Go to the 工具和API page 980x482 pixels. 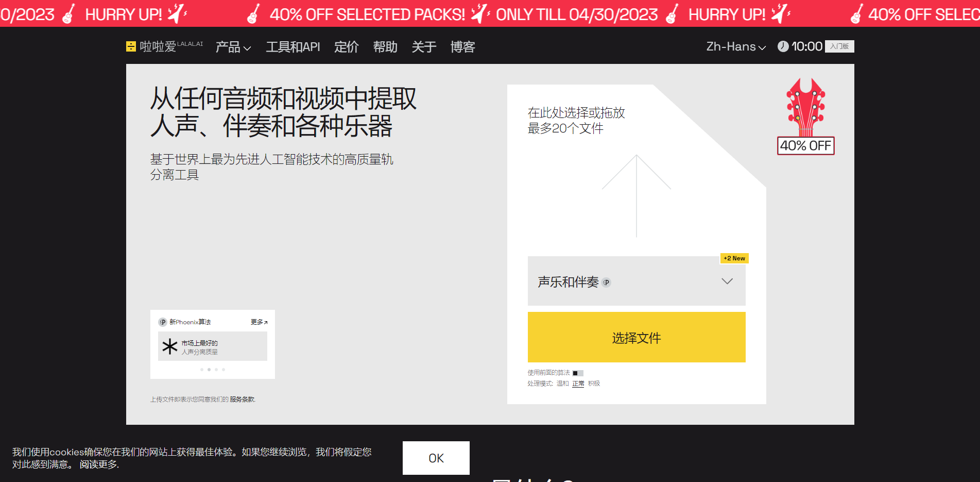click(x=293, y=47)
